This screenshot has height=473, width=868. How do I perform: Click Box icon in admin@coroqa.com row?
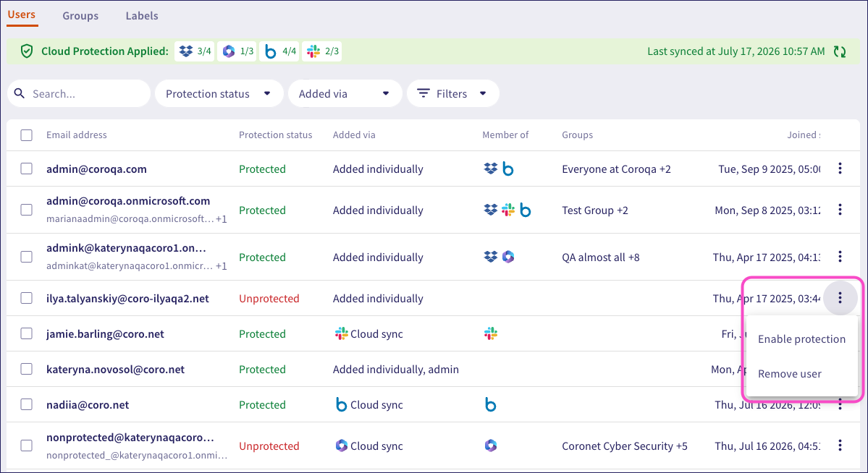coord(507,169)
